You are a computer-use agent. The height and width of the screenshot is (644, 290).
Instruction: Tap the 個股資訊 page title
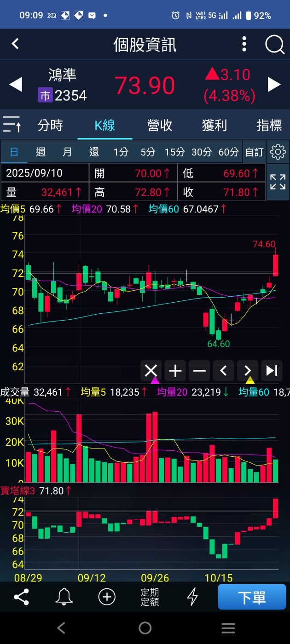click(145, 45)
